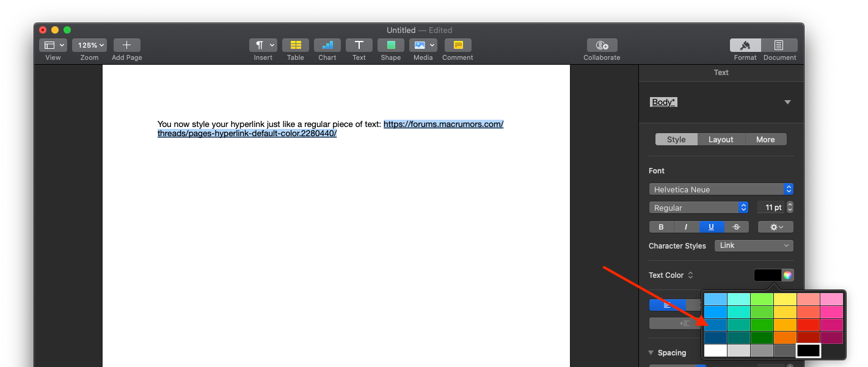The width and height of the screenshot is (868, 367).
Task: Add a Text box from the toolbar
Action: tap(359, 45)
